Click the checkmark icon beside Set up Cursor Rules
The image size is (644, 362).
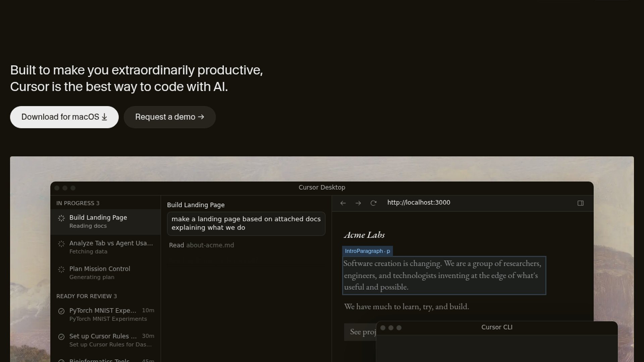tap(61, 337)
